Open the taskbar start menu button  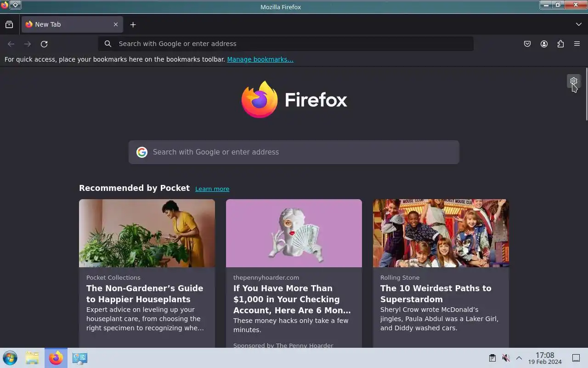[10, 358]
